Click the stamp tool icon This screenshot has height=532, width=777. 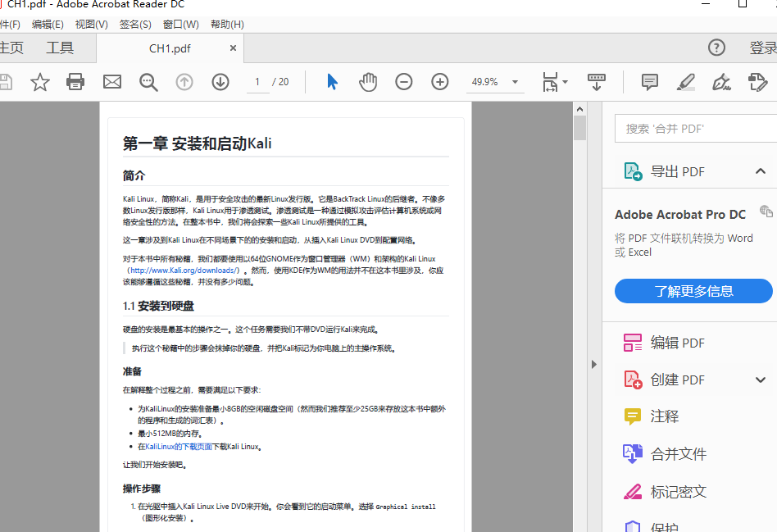click(757, 82)
